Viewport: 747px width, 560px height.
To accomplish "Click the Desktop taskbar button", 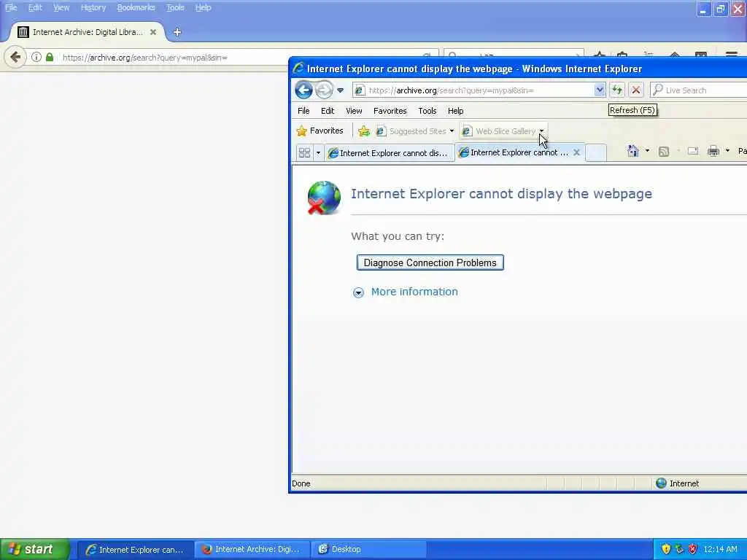I will [368, 550].
